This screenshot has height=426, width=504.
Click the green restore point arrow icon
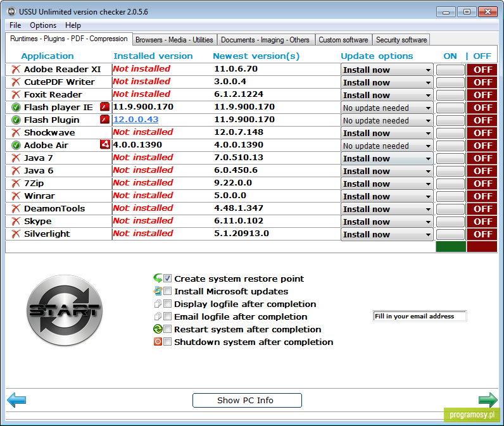158,278
